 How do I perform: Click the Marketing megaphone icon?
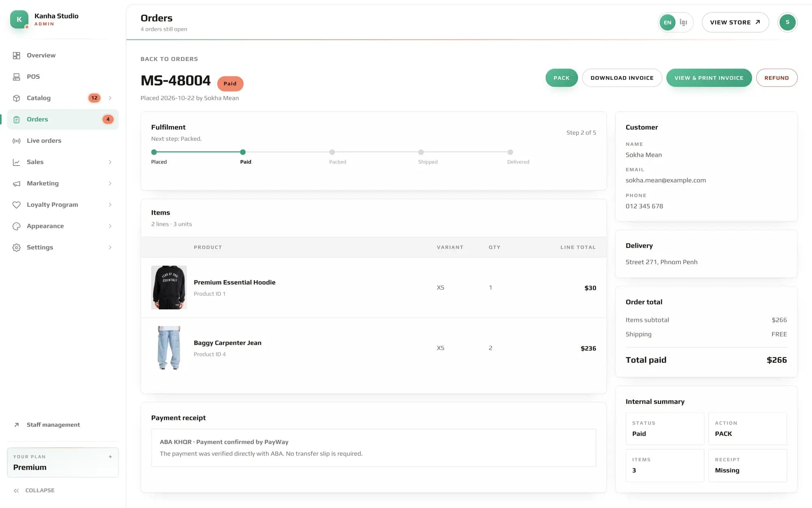(16, 184)
